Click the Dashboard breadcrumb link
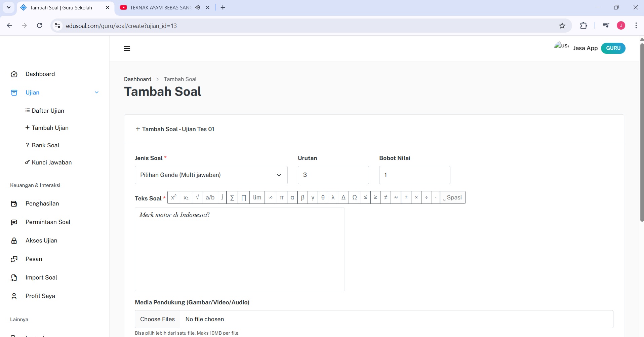Screen dimensions: 644x337 coord(137,79)
